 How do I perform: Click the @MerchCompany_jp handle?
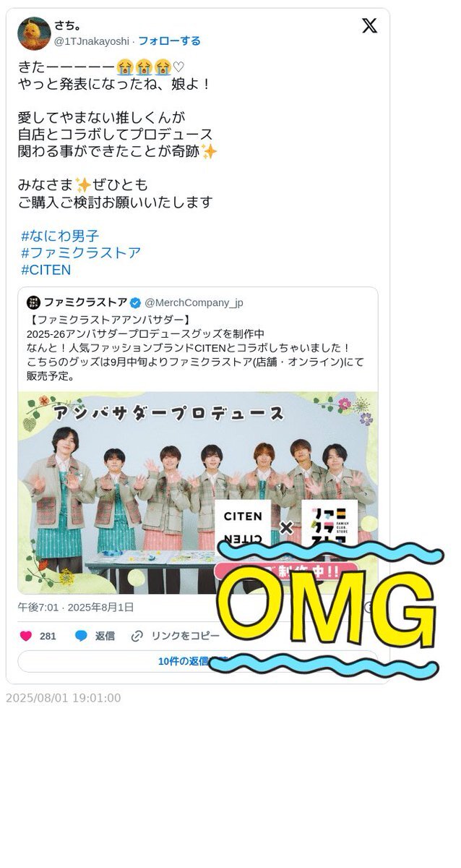[x=194, y=302]
